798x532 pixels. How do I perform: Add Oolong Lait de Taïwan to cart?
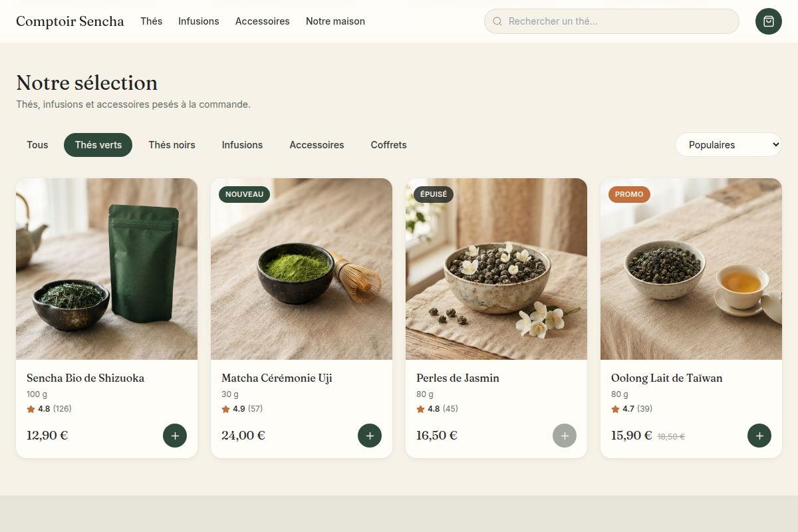[759, 436]
